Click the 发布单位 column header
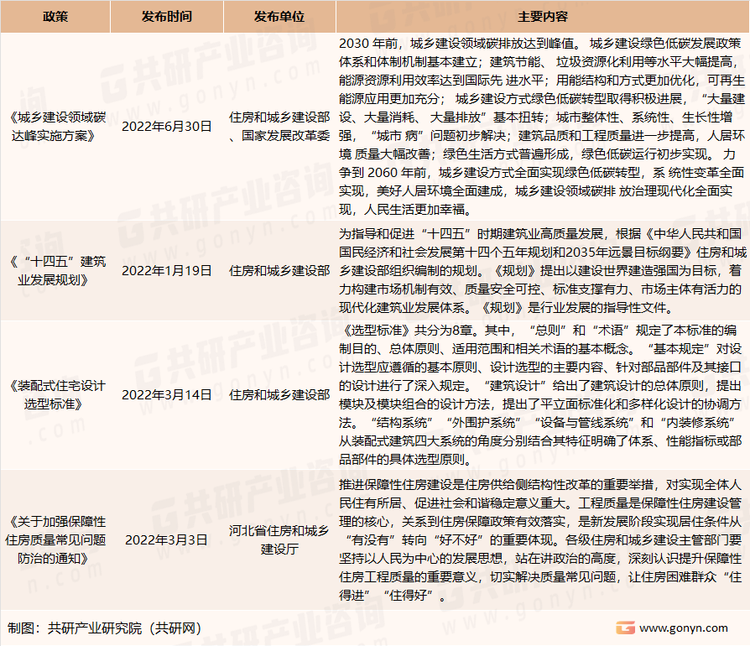750x646 pixels. click(x=279, y=17)
